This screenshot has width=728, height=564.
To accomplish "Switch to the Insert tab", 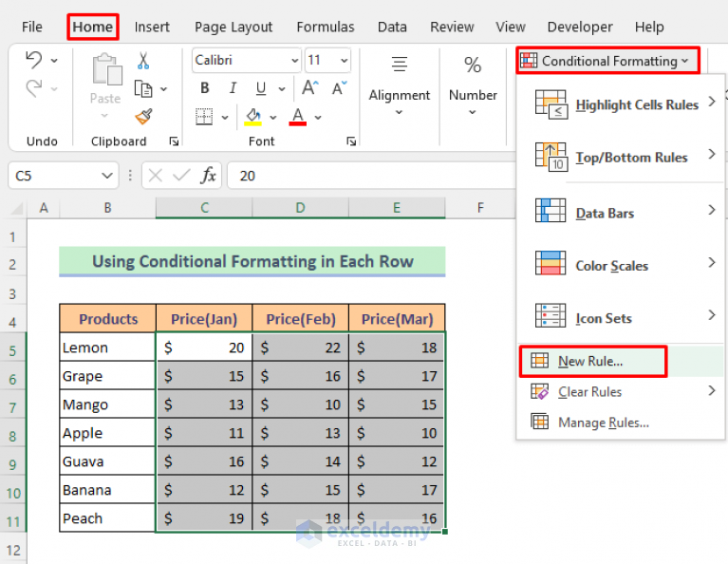I will click(152, 27).
